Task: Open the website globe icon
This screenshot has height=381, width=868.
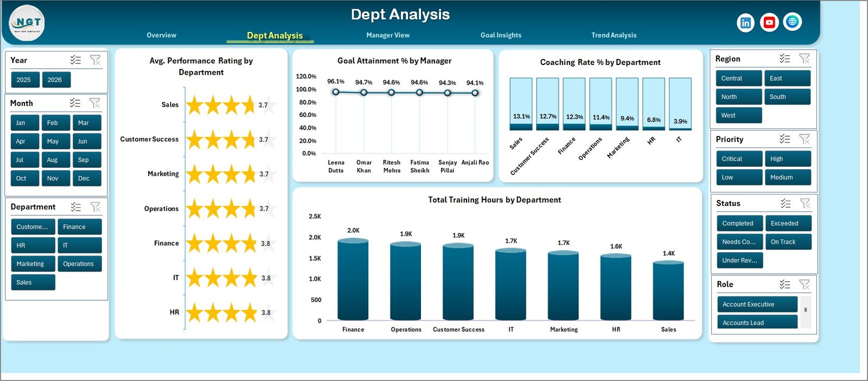Action: coord(792,22)
